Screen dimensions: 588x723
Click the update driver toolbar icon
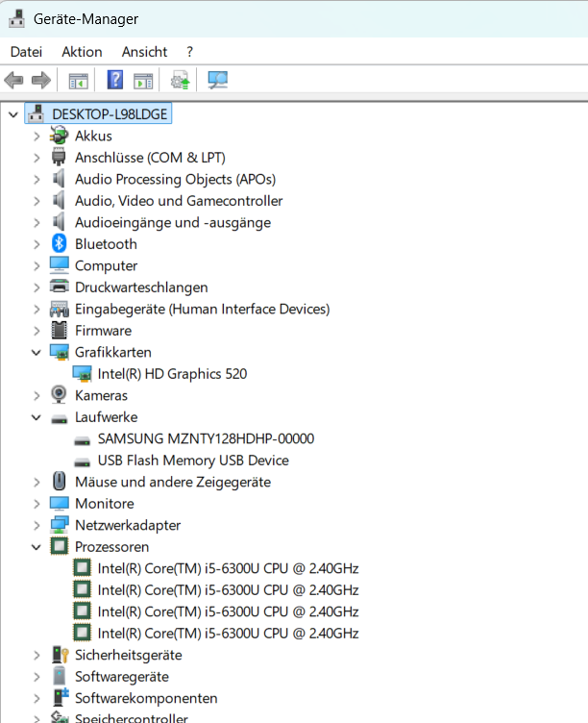pos(181,80)
